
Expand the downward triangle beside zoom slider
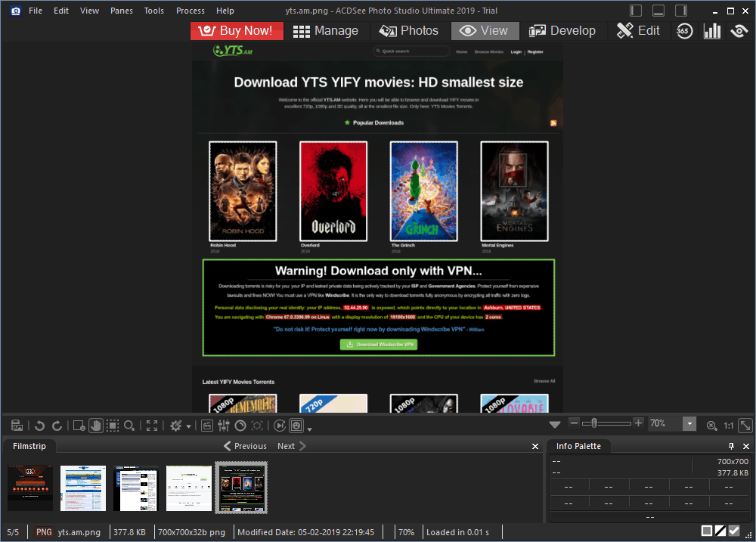(555, 424)
